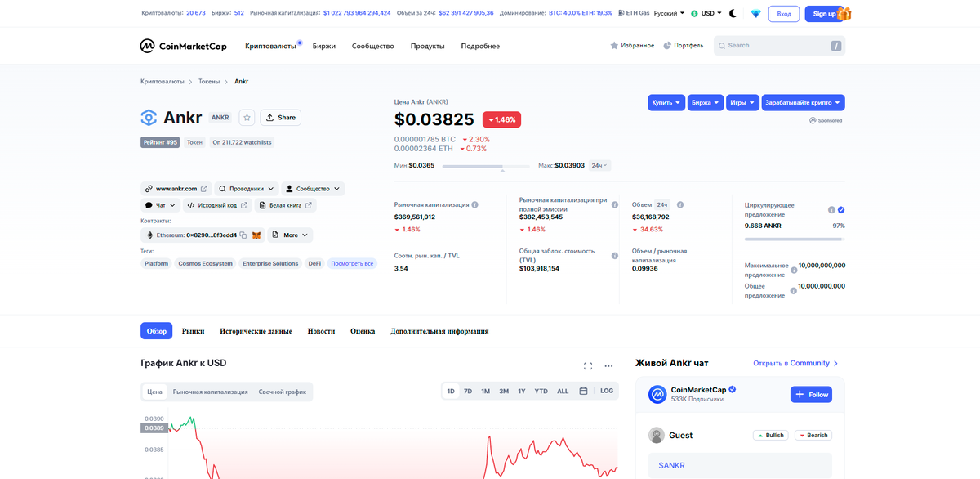The height and width of the screenshot is (479, 980).
Task: Click info icon next to Объем 24ч
Action: pyautogui.click(x=680, y=204)
